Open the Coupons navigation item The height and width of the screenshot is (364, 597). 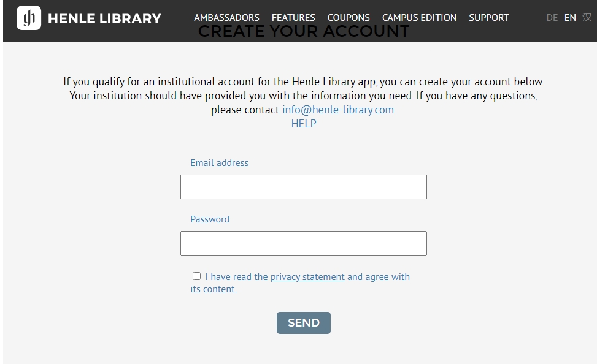pyautogui.click(x=349, y=18)
